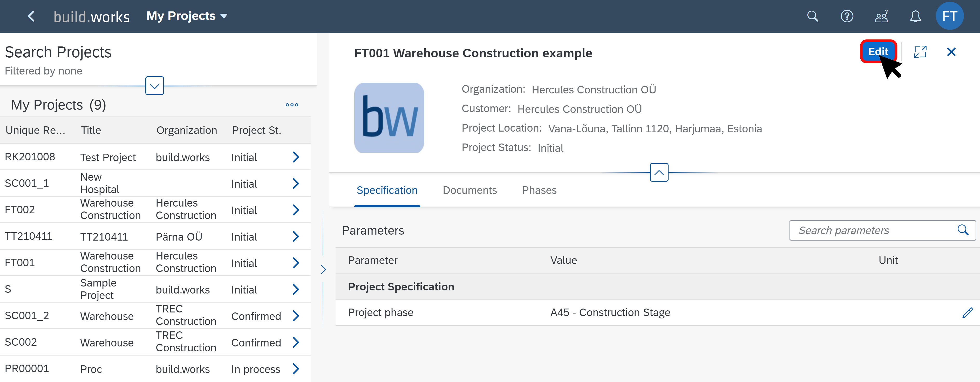Click the Organization column header
This screenshot has height=382, width=980.
(186, 130)
